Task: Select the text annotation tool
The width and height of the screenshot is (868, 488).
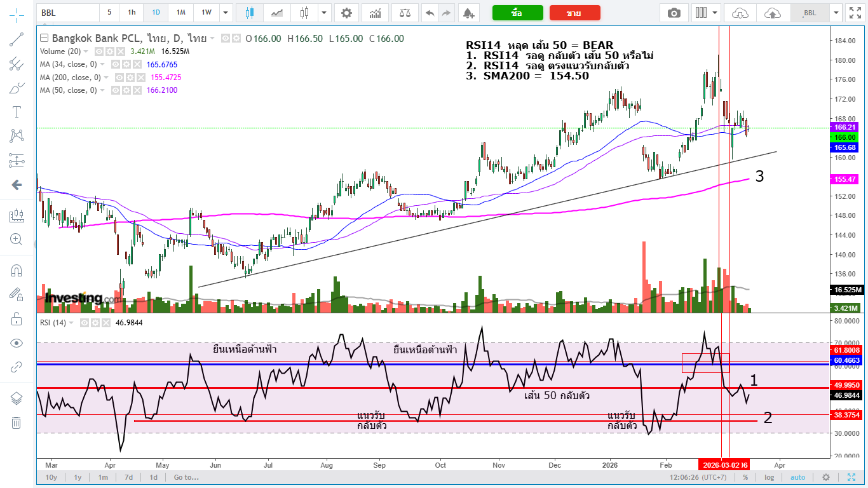Action: click(x=17, y=112)
